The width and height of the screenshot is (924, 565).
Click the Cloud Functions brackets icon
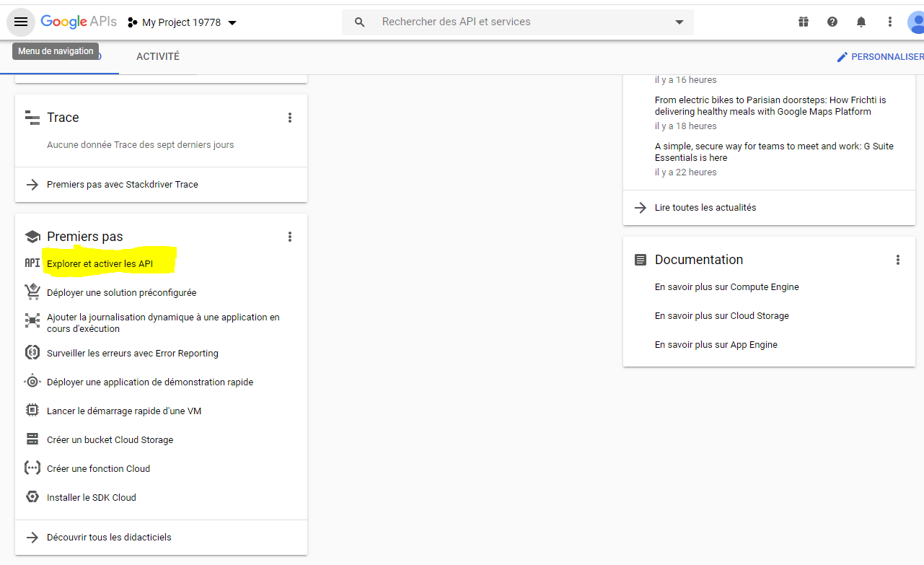coord(32,468)
